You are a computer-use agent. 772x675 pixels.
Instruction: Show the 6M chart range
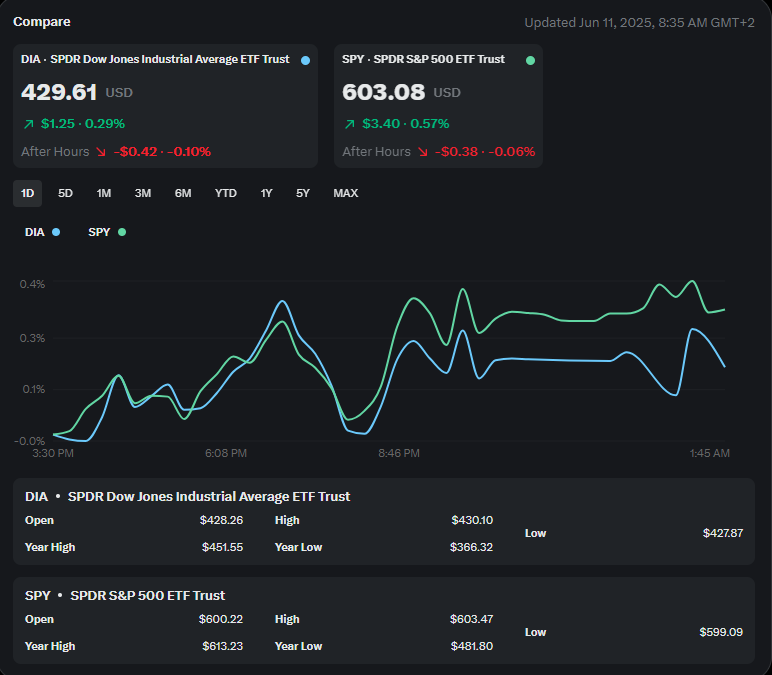click(x=183, y=193)
